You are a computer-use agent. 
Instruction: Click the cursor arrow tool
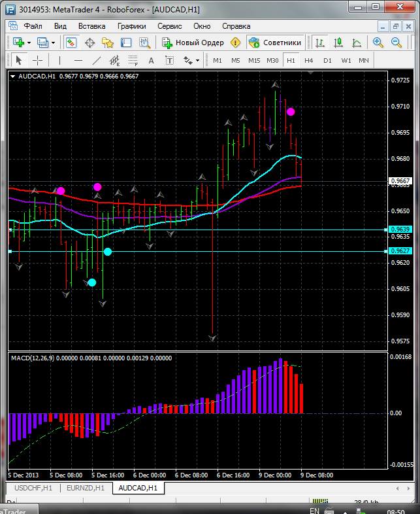coord(18,60)
